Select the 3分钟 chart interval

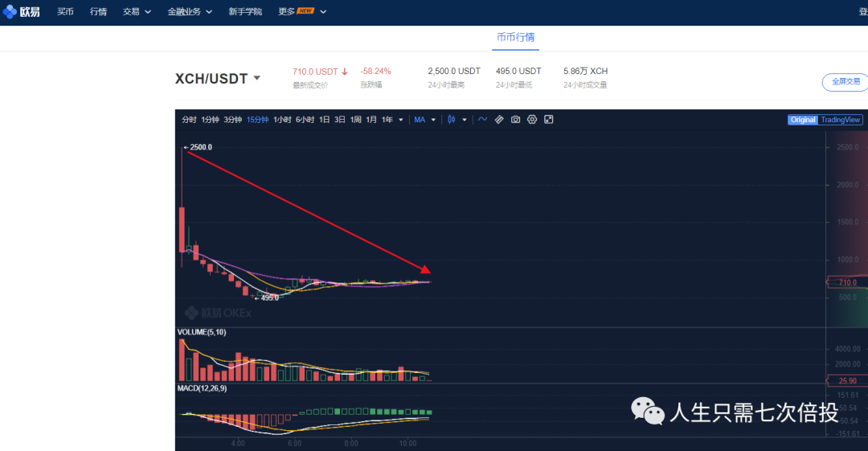232,120
